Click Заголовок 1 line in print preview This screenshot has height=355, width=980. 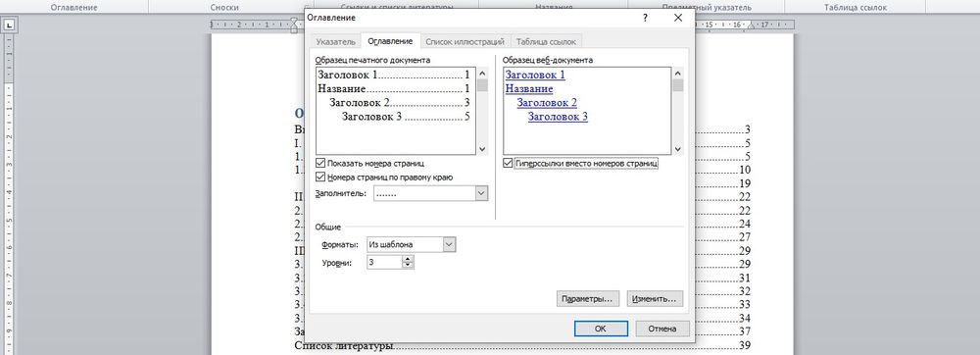pos(394,75)
